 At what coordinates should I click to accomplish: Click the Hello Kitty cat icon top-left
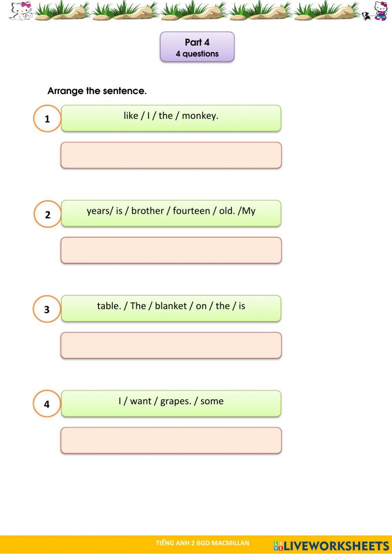21,11
